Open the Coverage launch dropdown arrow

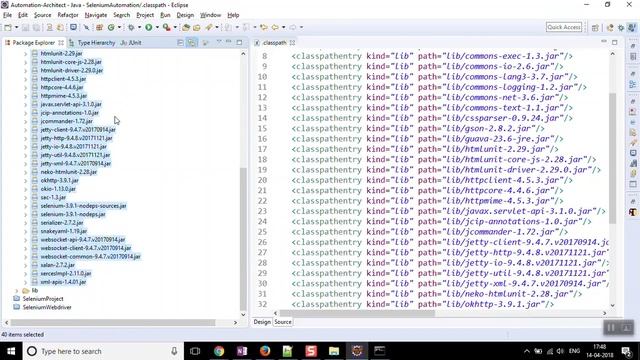click(x=119, y=27)
